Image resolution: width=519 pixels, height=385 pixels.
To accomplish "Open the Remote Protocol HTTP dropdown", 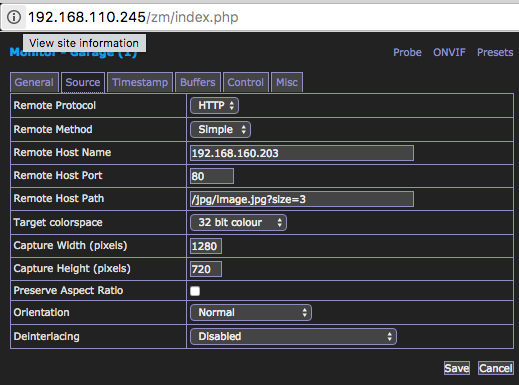I will coord(214,106).
